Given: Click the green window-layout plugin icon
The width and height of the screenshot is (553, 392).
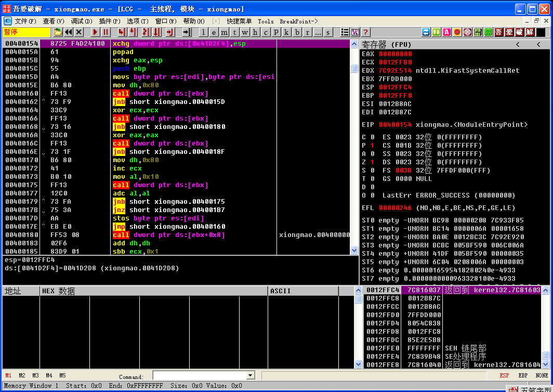Looking at the screenshot, I should coord(489,32).
